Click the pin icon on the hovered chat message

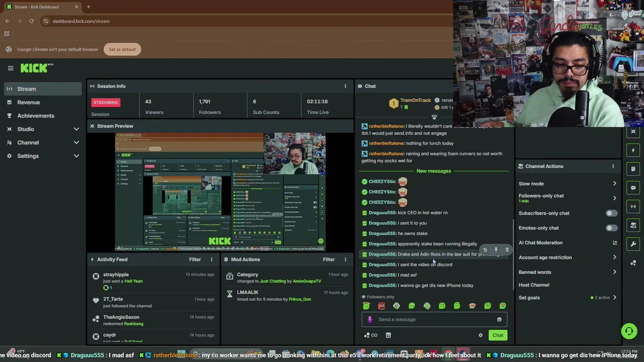496,250
